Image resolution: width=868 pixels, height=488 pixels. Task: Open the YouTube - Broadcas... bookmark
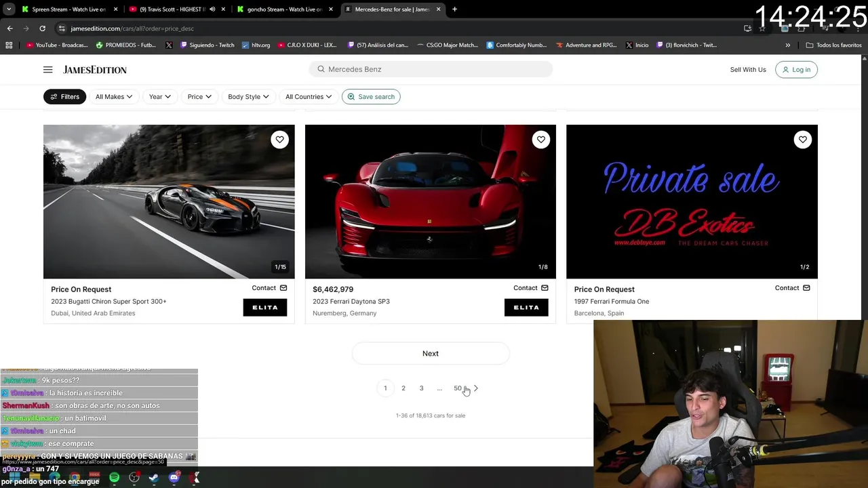(x=57, y=45)
